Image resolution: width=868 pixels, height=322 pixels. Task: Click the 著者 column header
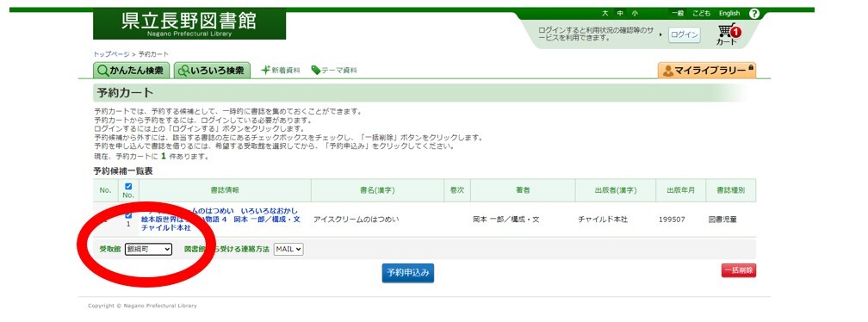523,190
